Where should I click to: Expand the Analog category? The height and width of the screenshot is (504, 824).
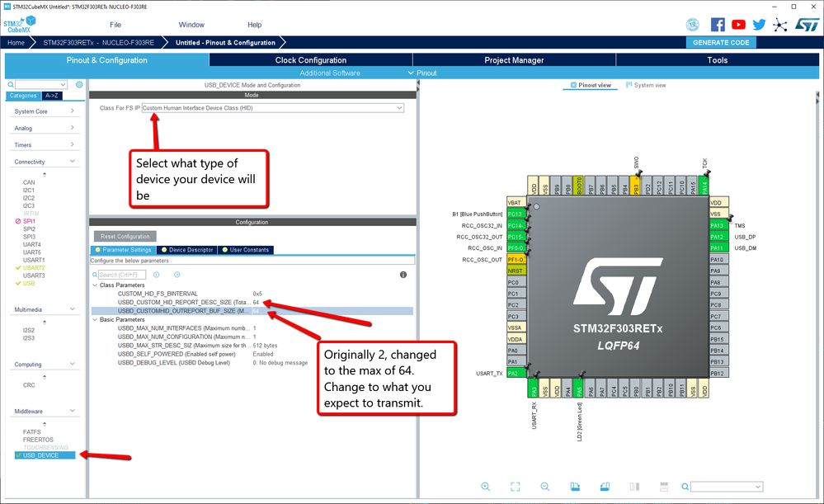(x=45, y=128)
